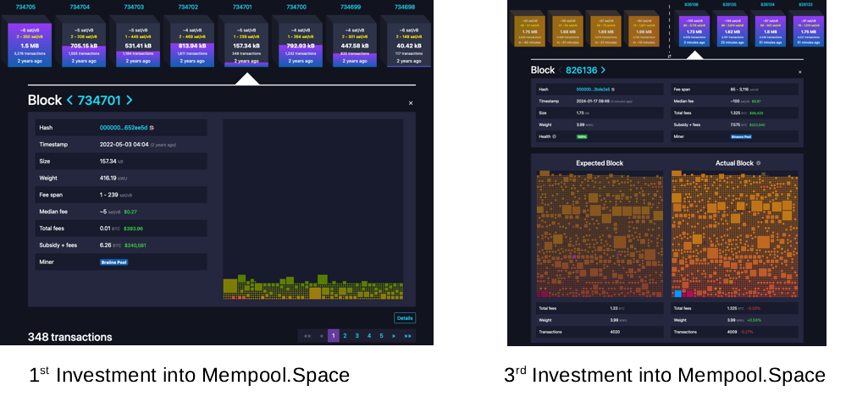The height and width of the screenshot is (413, 868).
Task: Jump to first transactions page arrow
Action: [x=307, y=336]
